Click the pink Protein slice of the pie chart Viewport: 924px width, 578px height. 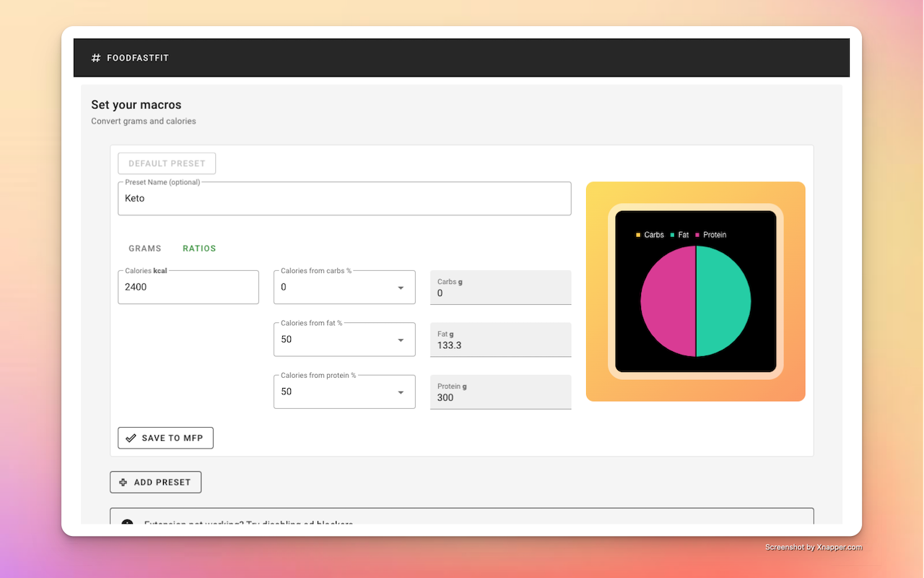tap(668, 301)
